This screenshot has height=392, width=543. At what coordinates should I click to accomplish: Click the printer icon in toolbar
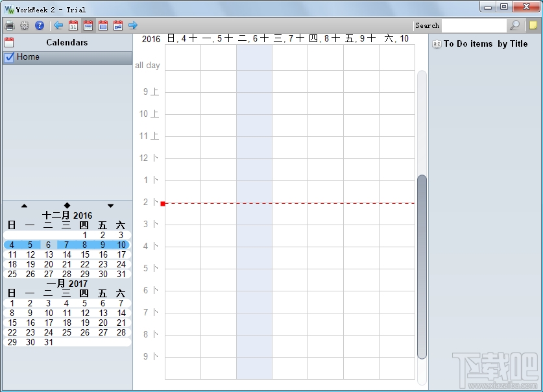(x=10, y=25)
